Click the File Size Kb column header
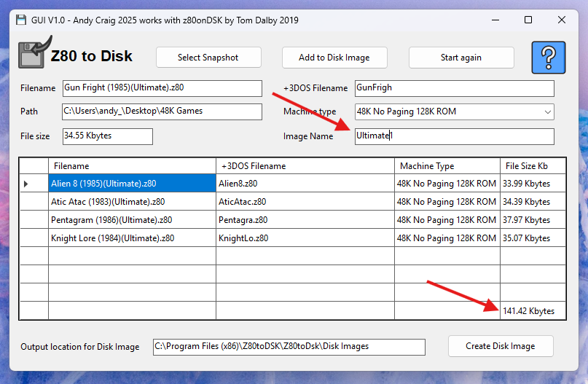Viewport: 588px width, 384px height. point(531,166)
